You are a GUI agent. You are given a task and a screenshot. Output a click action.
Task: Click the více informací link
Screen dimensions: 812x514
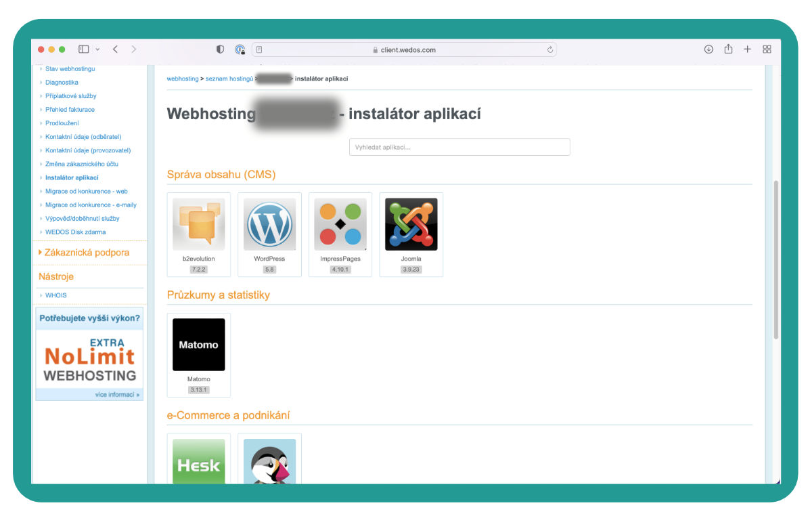click(x=117, y=394)
